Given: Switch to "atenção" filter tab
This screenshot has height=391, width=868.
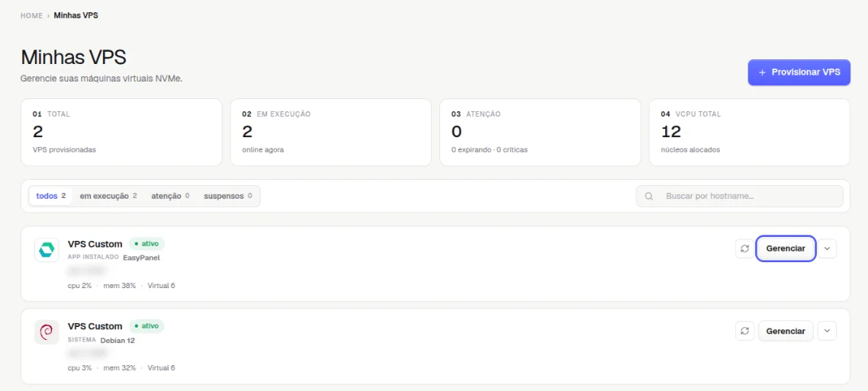Looking at the screenshot, I should point(171,196).
